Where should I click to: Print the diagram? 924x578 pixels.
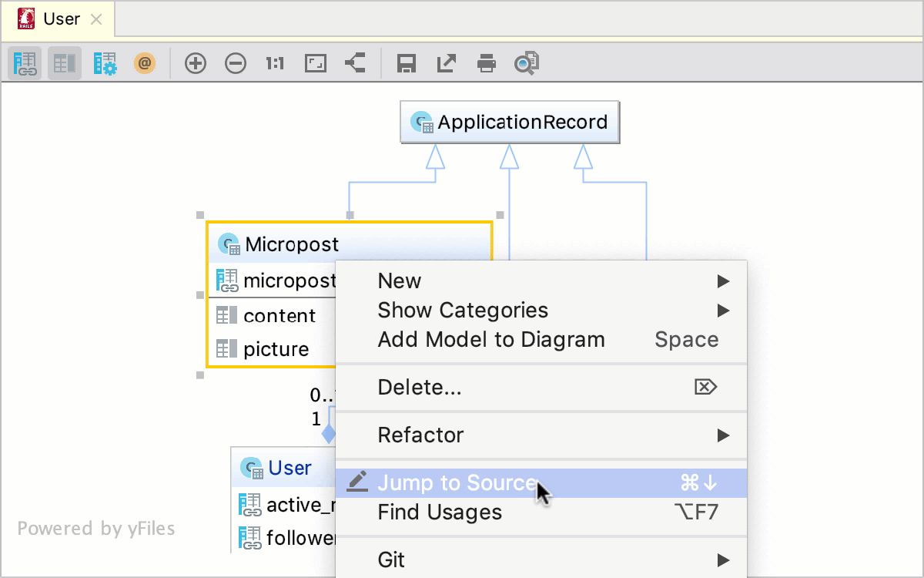tap(487, 63)
